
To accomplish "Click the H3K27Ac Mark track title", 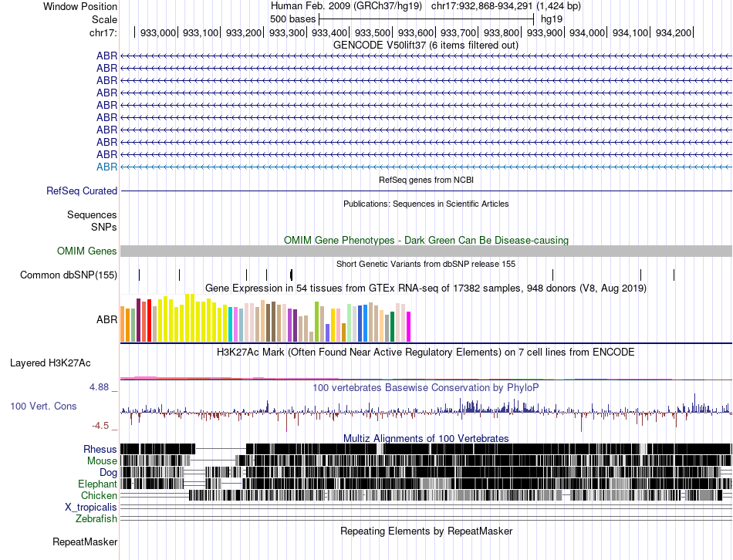I will [426, 352].
